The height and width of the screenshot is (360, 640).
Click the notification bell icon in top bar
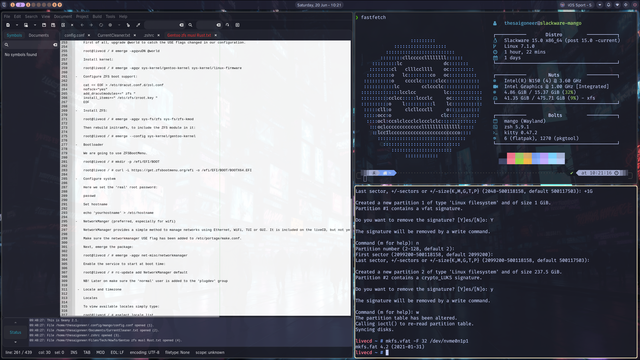pyautogui.click(x=608, y=5)
